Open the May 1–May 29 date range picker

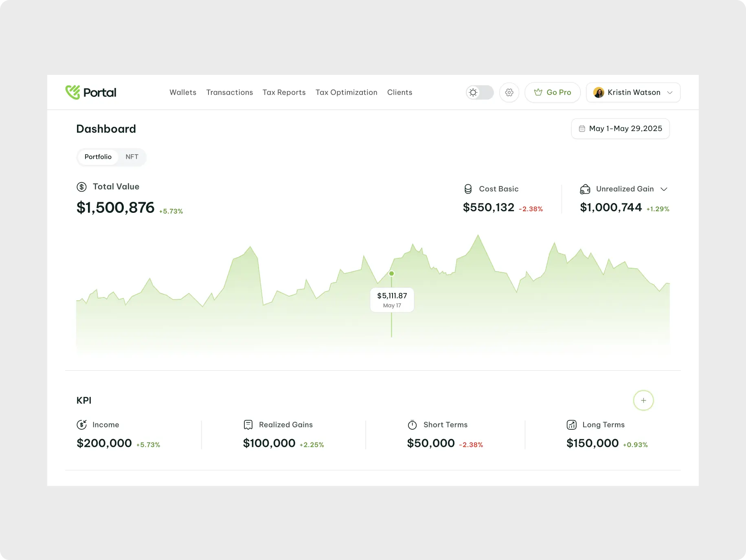point(620,129)
